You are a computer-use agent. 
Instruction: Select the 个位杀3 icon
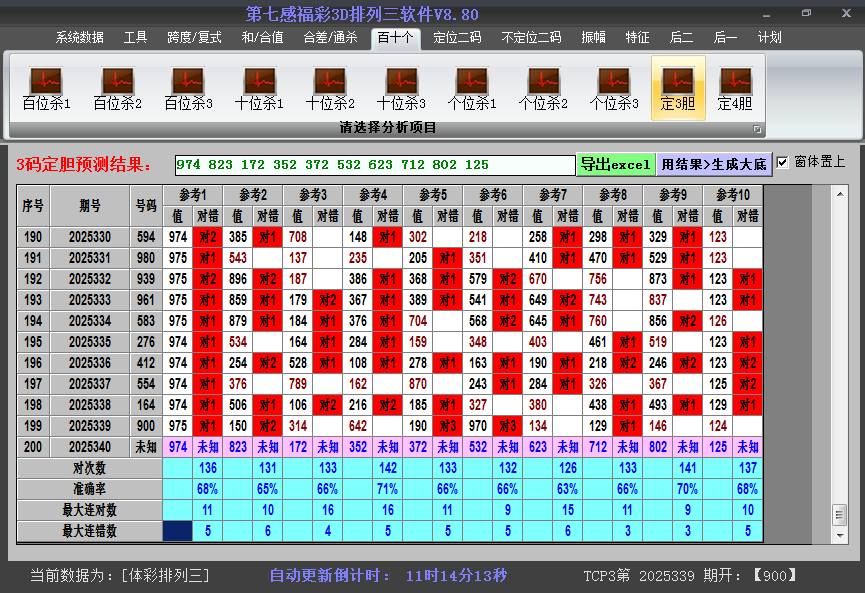[613, 88]
